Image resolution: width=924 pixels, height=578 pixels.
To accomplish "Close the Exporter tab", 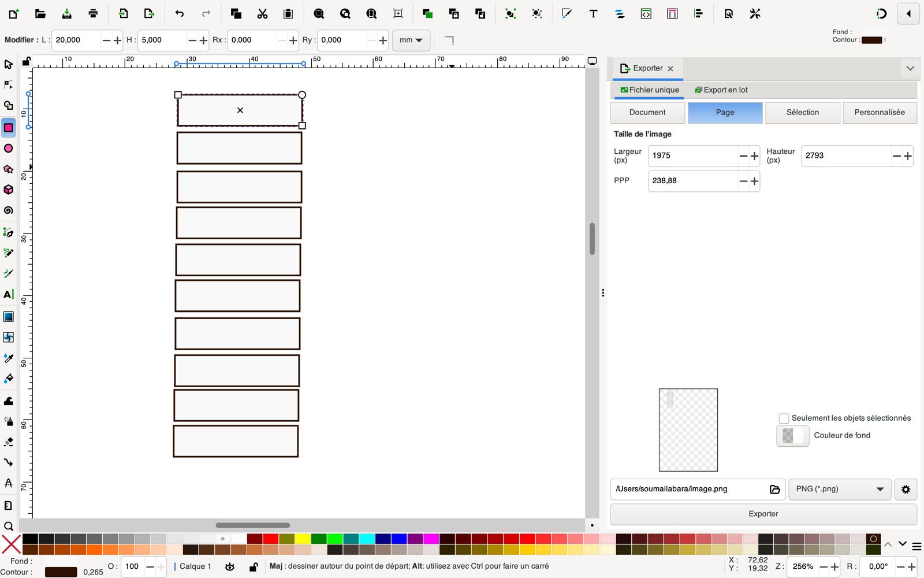I will tap(670, 69).
